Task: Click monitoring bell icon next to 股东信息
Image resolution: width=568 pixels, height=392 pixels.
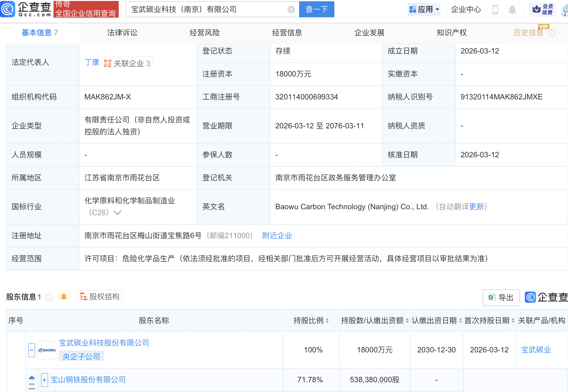Action: 64,297
